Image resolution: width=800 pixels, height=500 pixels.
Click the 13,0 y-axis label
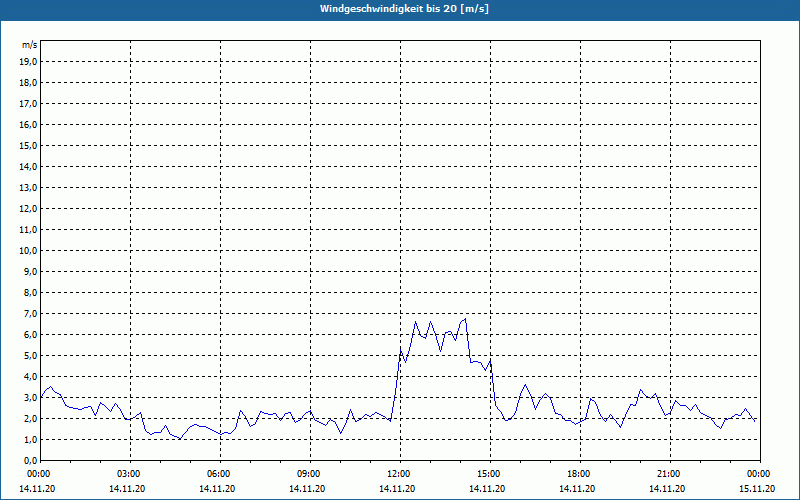click(x=29, y=187)
